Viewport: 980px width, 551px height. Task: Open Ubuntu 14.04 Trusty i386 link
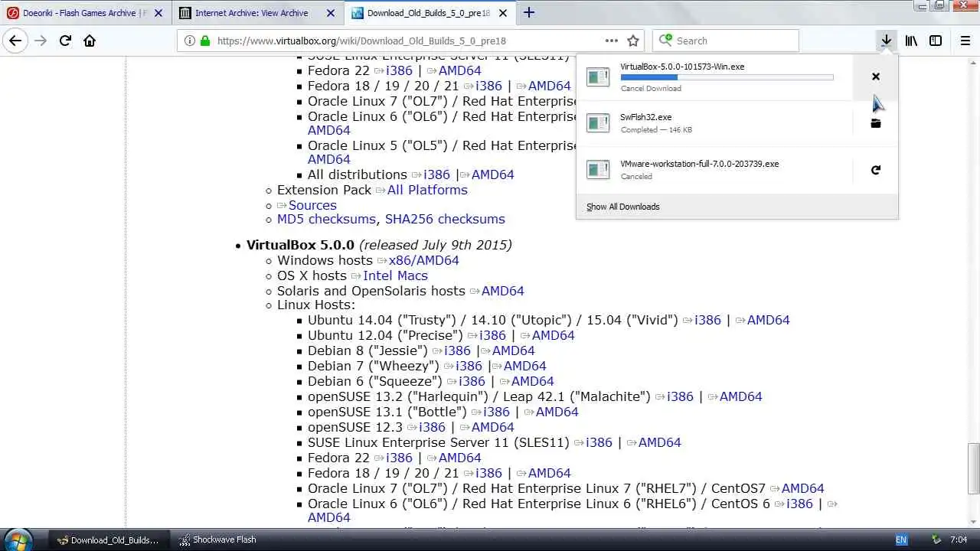coord(707,320)
